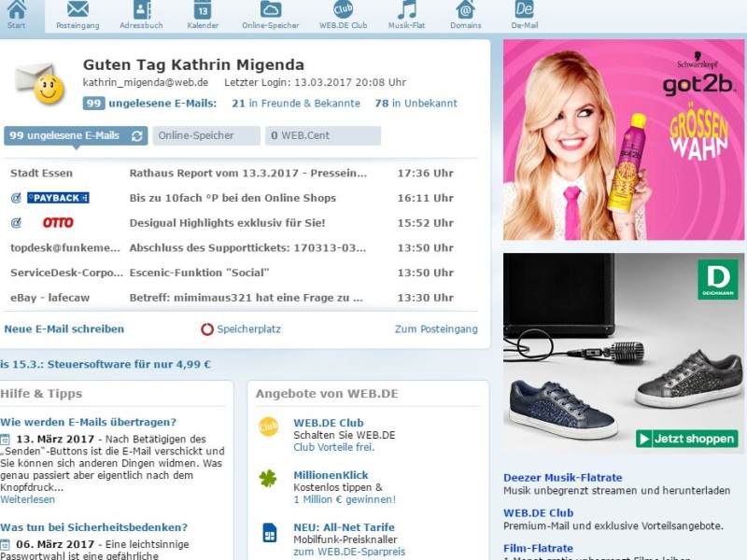Click 'zum WEB.DE-Sparpreis' link
Viewport: 747px width, 560px height.
pyautogui.click(x=349, y=552)
